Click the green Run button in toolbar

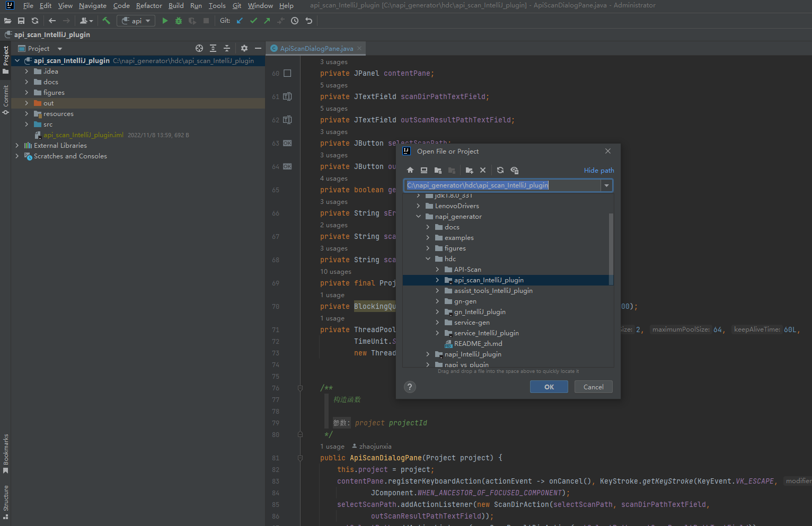point(165,21)
